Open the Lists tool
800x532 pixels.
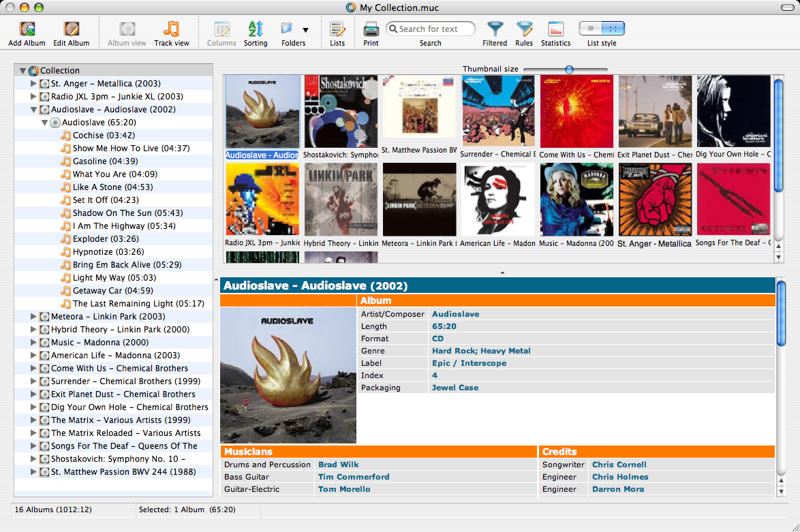coord(337,29)
